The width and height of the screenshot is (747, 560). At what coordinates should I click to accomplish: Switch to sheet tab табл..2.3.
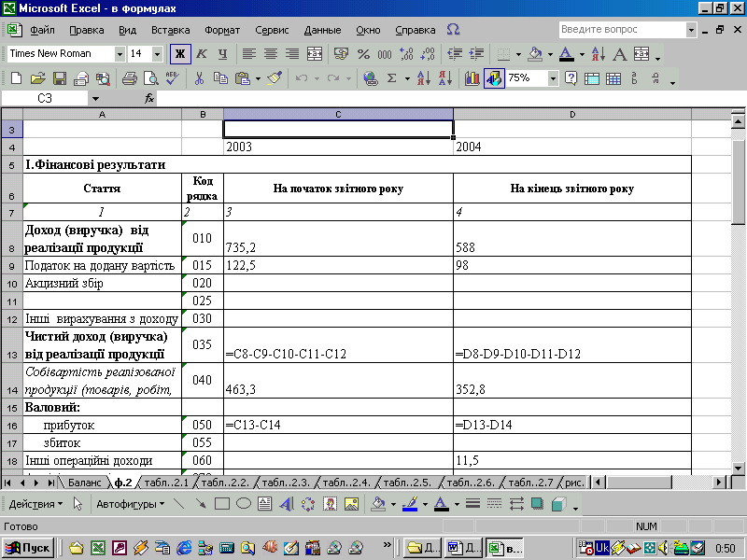click(287, 483)
